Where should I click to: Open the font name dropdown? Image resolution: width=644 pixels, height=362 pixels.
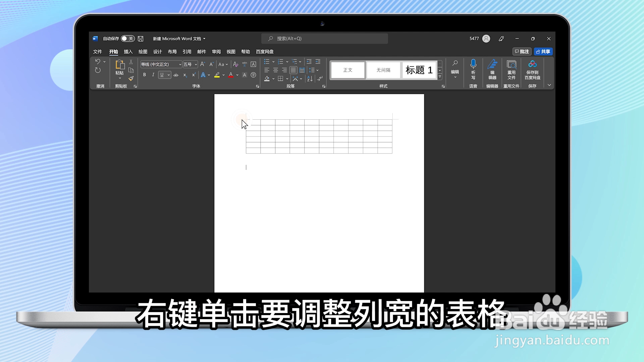180,64
